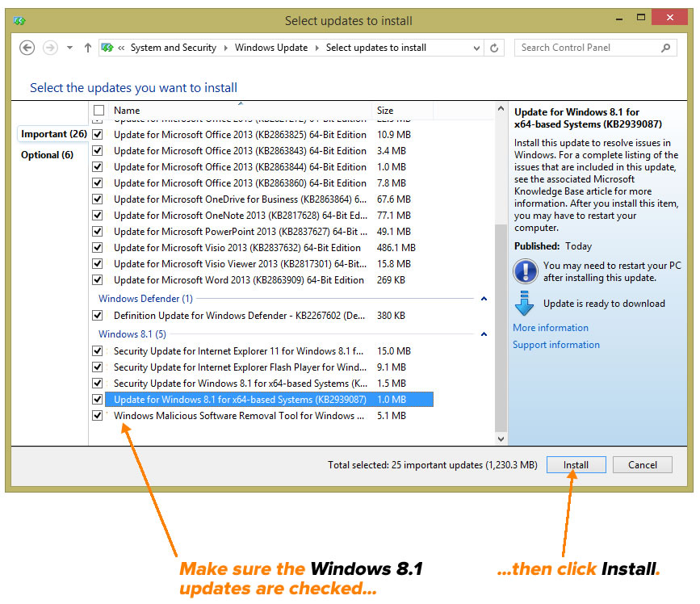This screenshot has width=700, height=604.
Task: Maximize the Select updates window
Action: click(x=641, y=18)
